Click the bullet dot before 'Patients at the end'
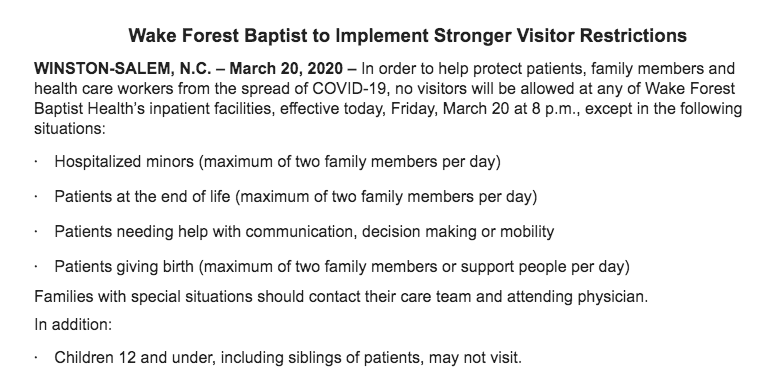 pos(37,197)
